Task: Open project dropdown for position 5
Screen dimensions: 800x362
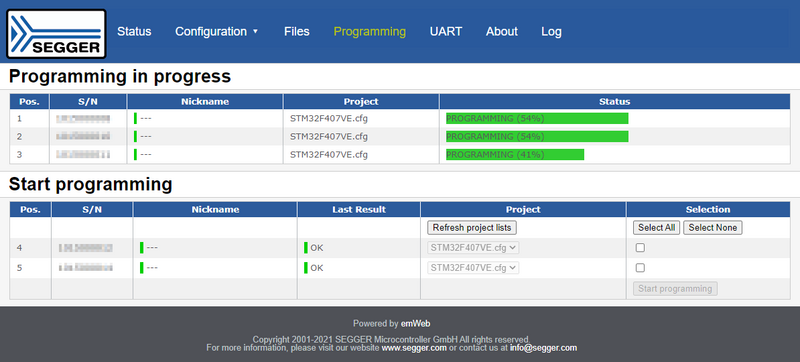Action: point(473,268)
